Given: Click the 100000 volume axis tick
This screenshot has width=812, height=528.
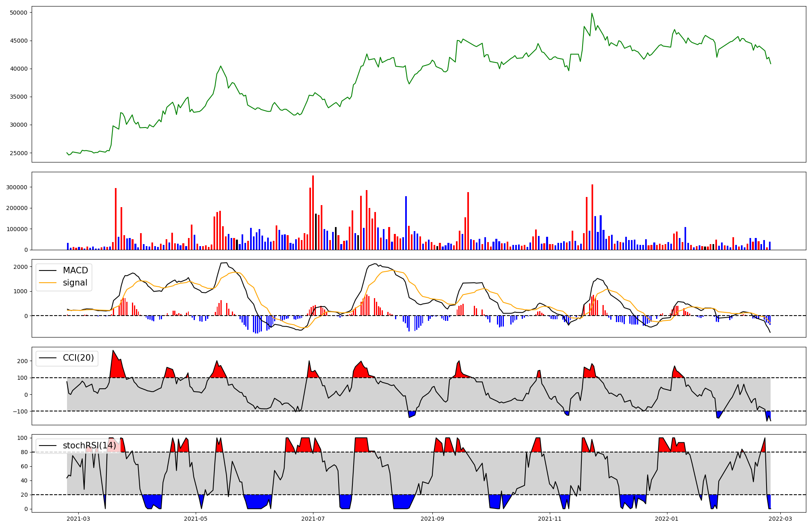Looking at the screenshot, I should pyautogui.click(x=17, y=229).
